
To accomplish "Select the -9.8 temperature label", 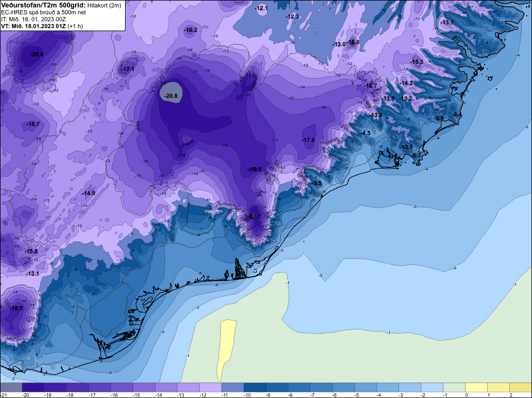I will pyautogui.click(x=439, y=118).
